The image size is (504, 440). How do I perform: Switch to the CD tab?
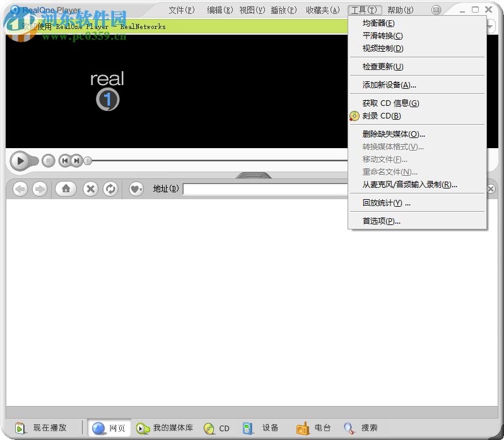click(216, 428)
